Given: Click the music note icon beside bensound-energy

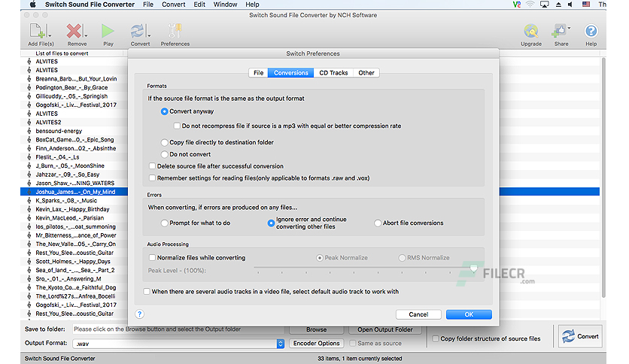Looking at the screenshot, I should pyautogui.click(x=29, y=131).
